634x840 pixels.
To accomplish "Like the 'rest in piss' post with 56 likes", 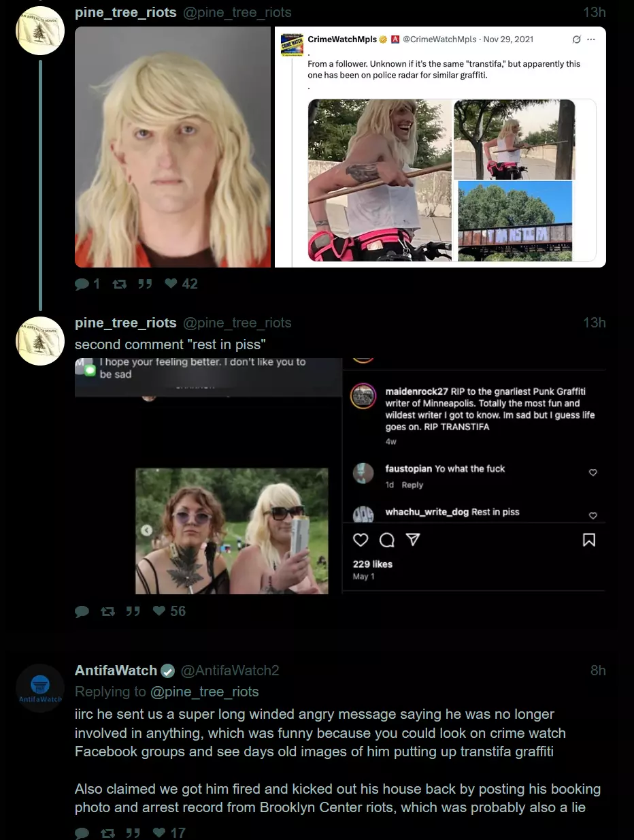I will (x=169, y=611).
